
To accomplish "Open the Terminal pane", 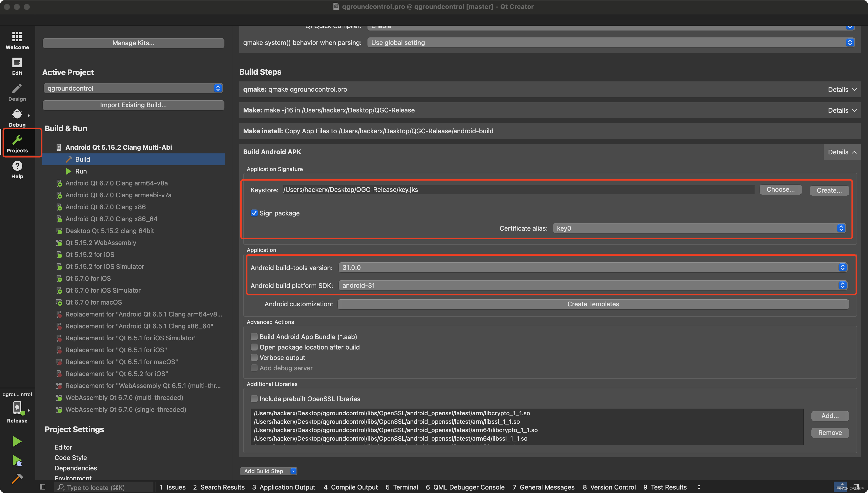I will point(402,487).
